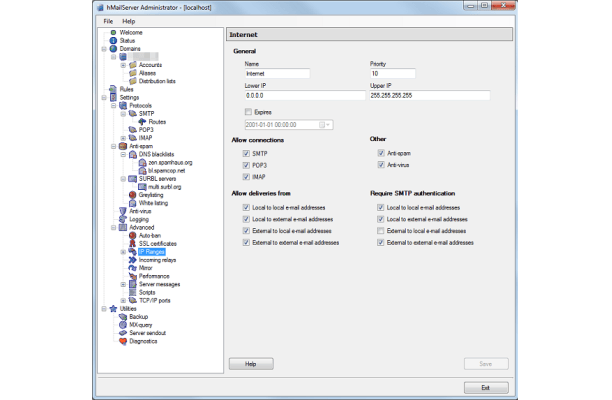612x400 pixels.
Task: Open the DNS blacklists icon
Action: (133, 154)
